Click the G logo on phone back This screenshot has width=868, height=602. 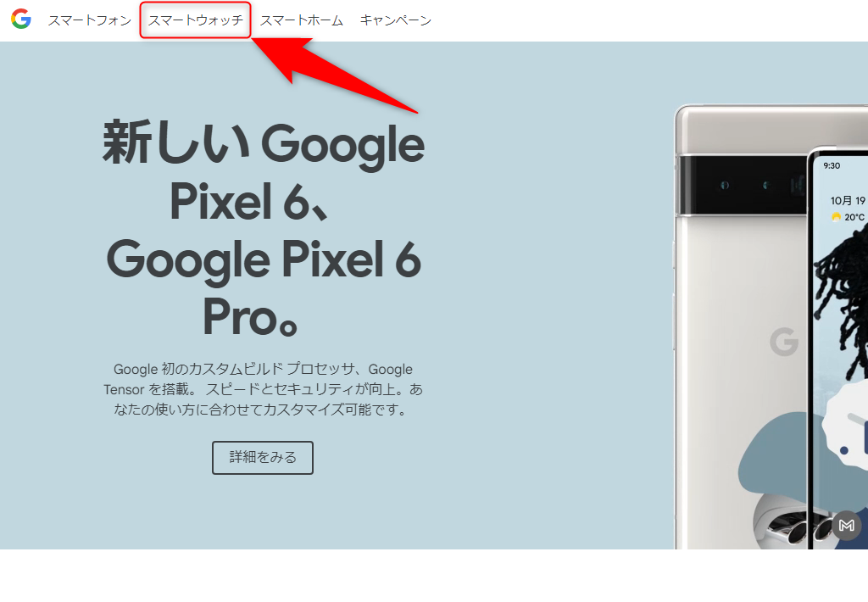coord(784,342)
